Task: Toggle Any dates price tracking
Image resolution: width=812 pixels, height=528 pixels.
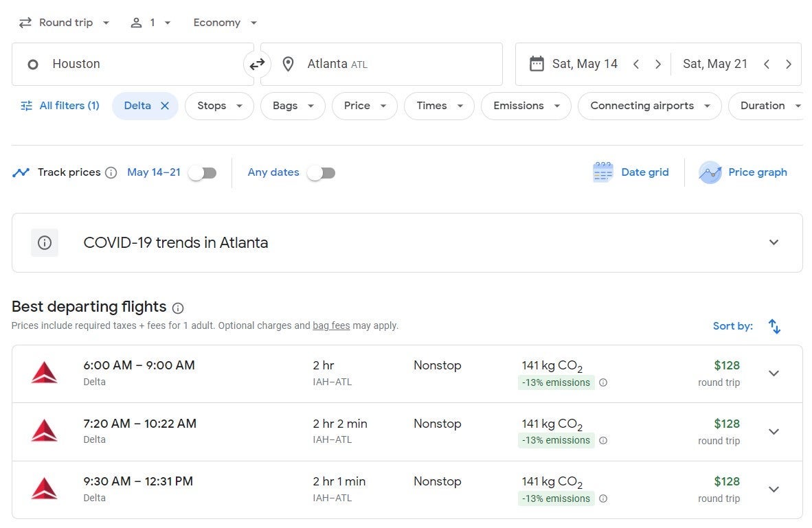Action: (321, 173)
